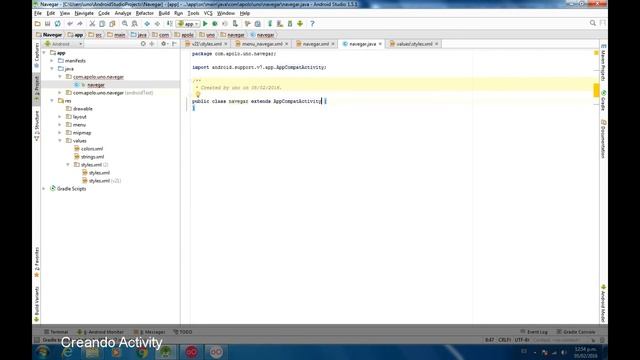640x360 pixels.
Task: Open Search Everywhere magnifier at top right
Action: pos(593,23)
